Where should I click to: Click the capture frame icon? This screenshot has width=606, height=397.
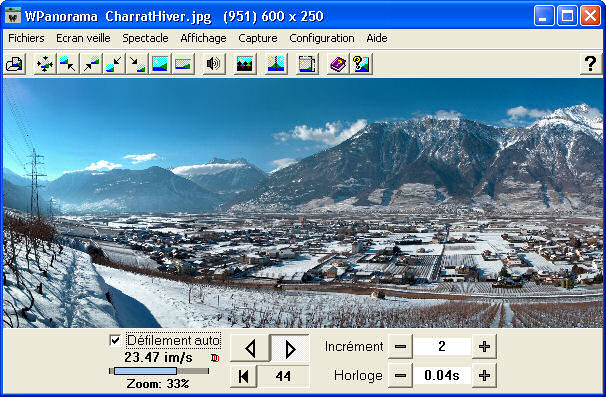[x=307, y=64]
